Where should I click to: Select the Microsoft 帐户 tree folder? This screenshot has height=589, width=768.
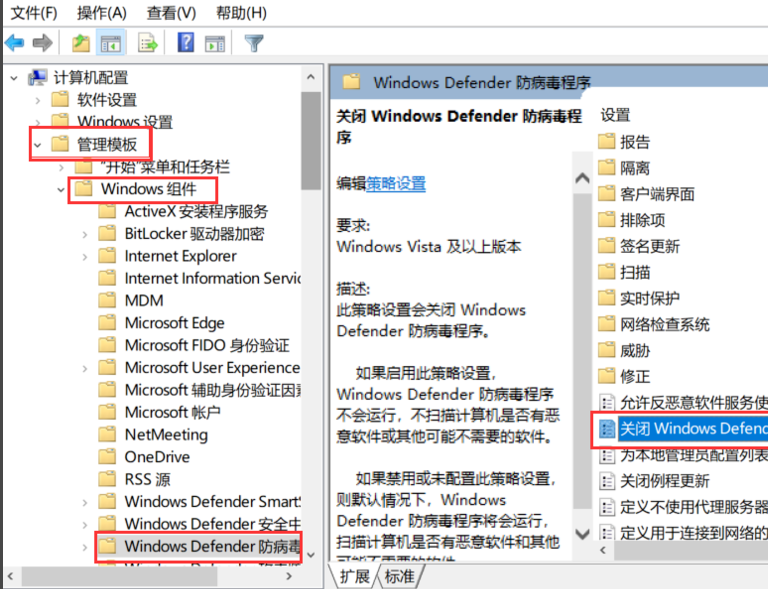(x=172, y=412)
